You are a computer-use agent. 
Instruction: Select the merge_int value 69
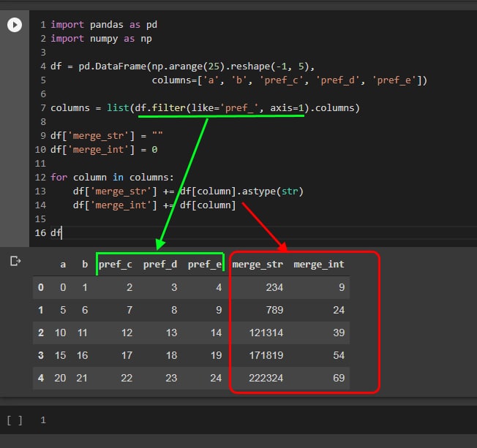(339, 378)
